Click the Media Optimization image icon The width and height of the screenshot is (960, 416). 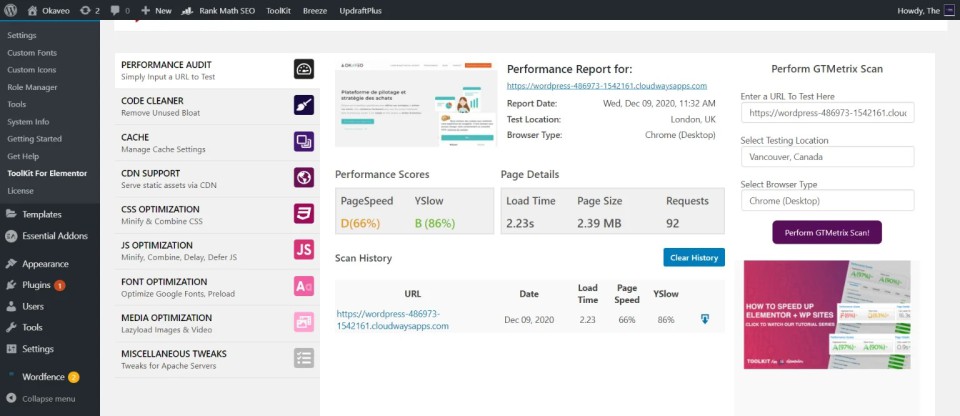pos(304,322)
